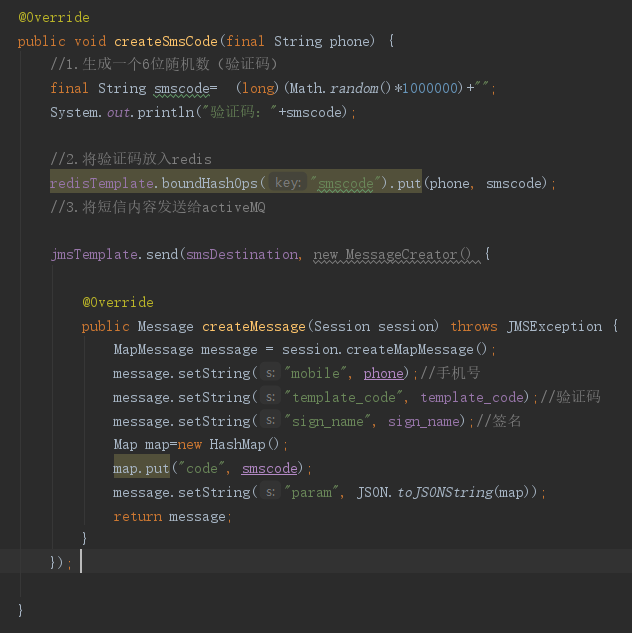
Task: Click the smsDestination argument
Action: click(242, 254)
